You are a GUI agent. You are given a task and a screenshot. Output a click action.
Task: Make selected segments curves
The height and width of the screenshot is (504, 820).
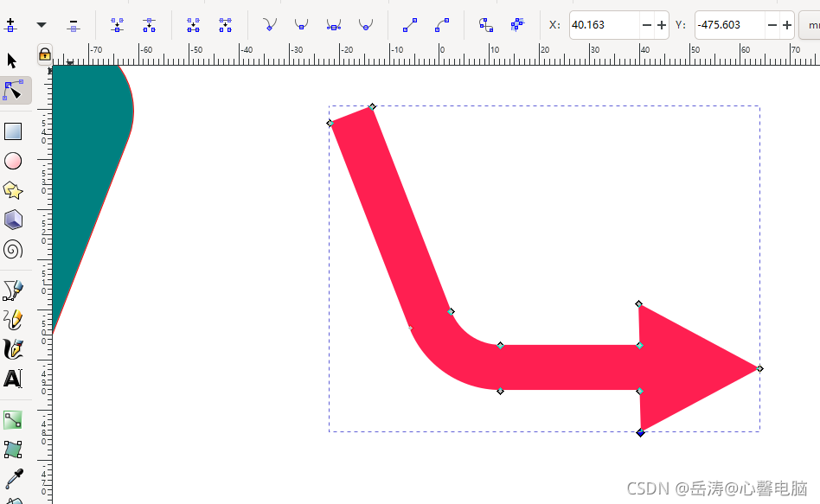442,24
